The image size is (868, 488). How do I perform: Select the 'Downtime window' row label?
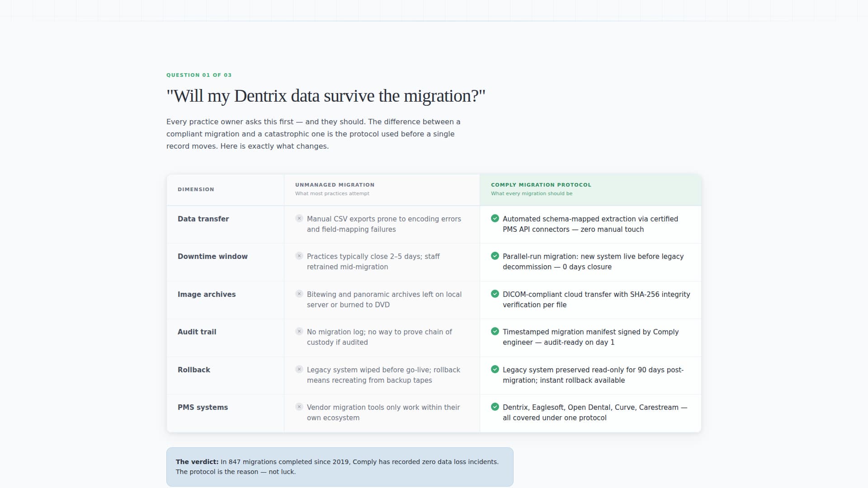coord(212,256)
